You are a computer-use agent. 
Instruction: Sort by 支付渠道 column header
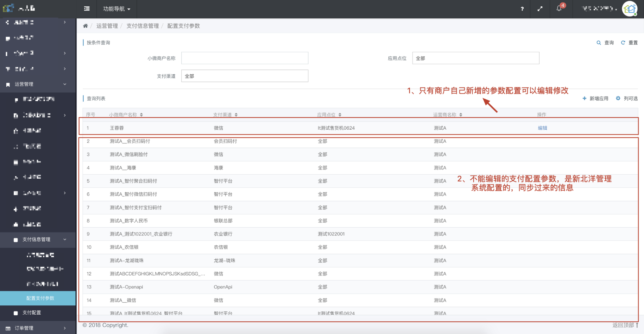(x=225, y=115)
